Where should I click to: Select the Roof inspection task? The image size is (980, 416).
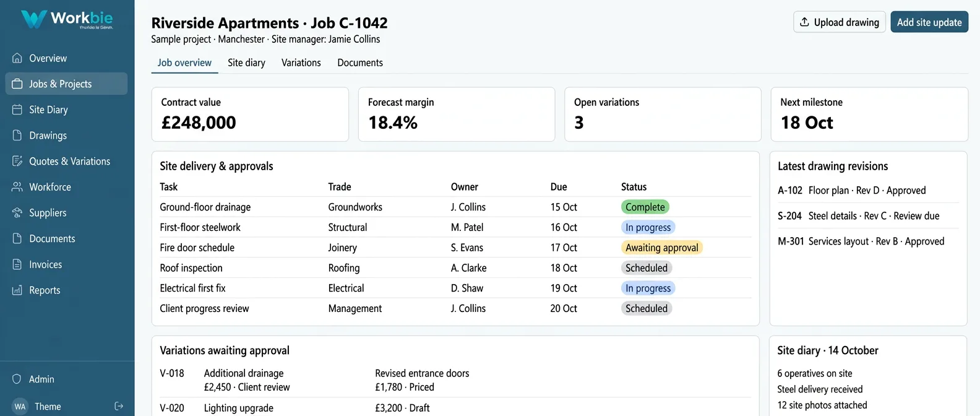click(x=191, y=268)
